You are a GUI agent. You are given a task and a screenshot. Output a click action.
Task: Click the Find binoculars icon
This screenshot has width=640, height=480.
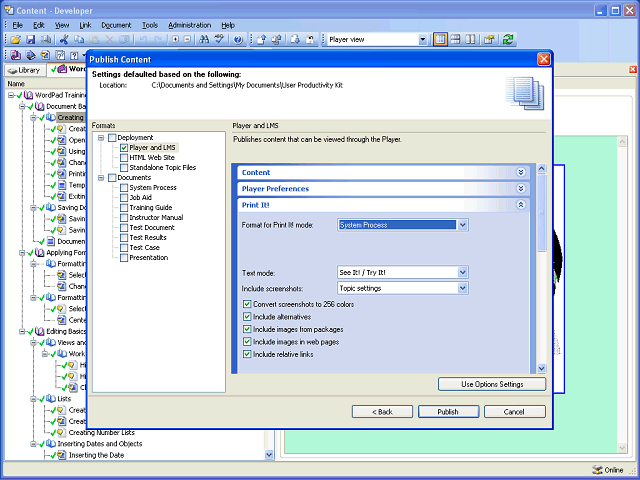click(x=204, y=40)
